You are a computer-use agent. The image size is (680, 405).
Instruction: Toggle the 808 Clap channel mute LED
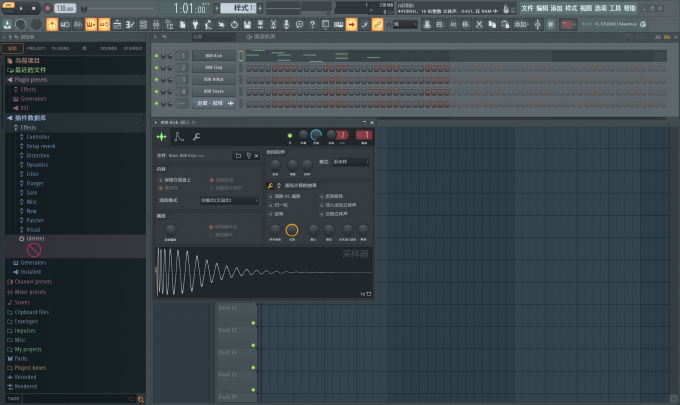point(156,68)
